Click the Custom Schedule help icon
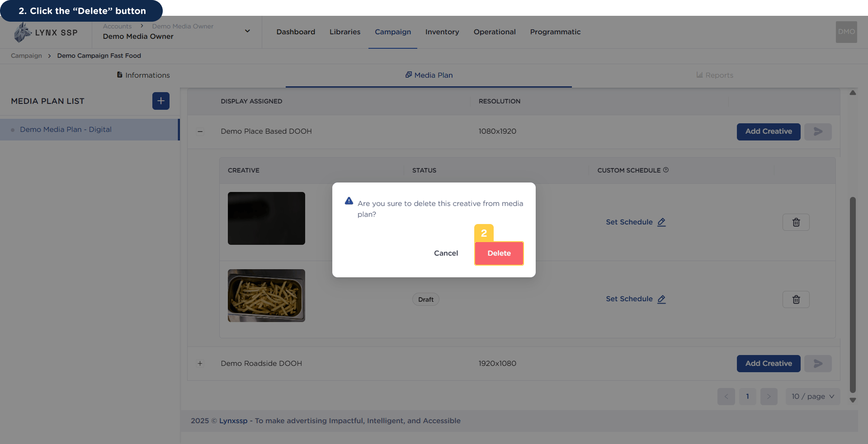This screenshot has height=444, width=868. (666, 170)
